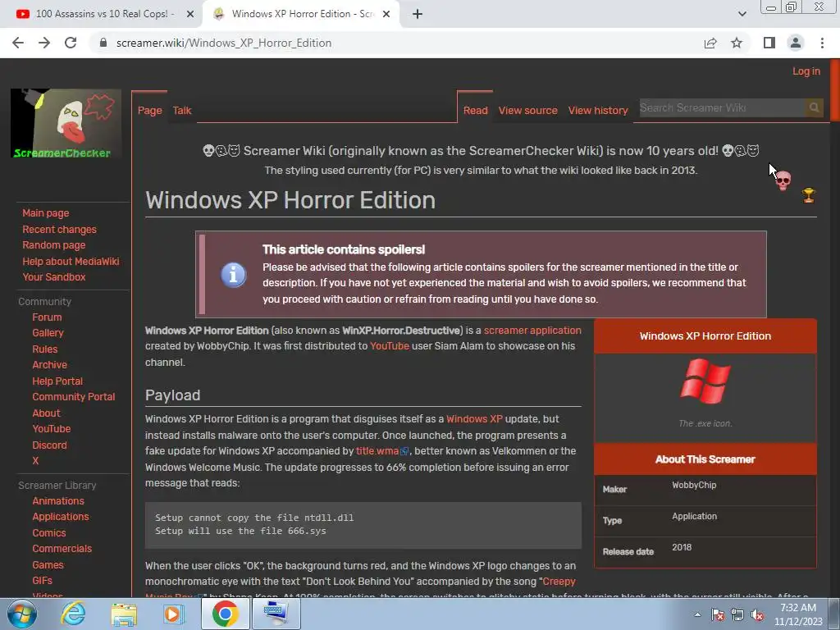Screen dimensions: 840x630
Task: Go forward in browser history
Action: 44,43
